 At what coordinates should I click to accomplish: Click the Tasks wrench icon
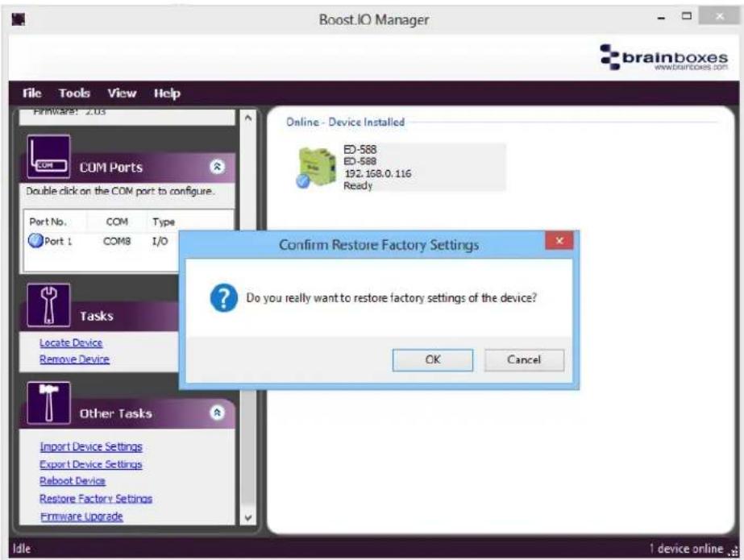tap(49, 305)
